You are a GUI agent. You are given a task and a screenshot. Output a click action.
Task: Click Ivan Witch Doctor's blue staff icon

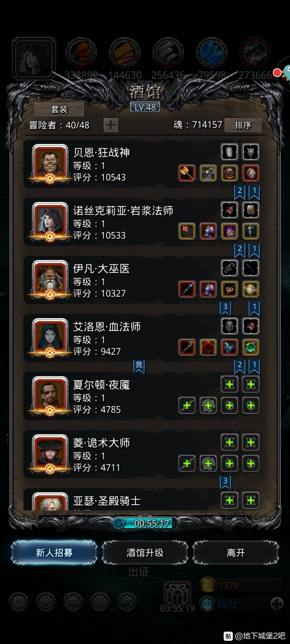pos(187,289)
